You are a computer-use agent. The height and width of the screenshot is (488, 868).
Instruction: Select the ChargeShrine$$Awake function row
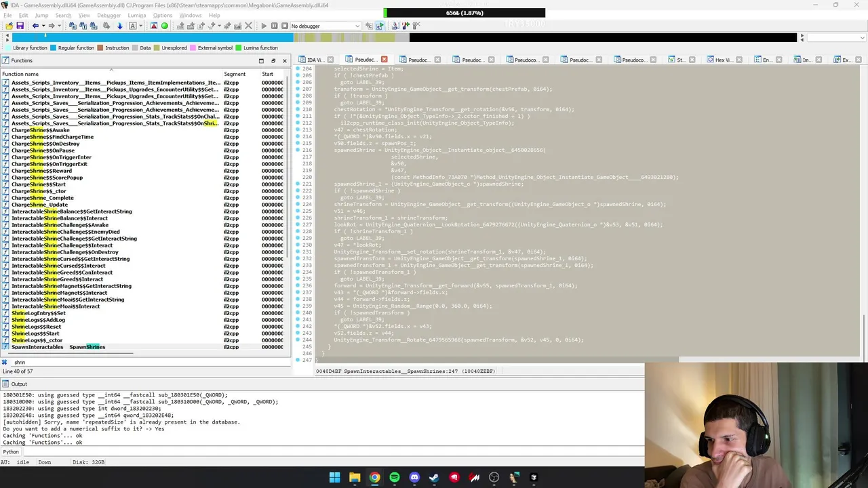pos(142,130)
